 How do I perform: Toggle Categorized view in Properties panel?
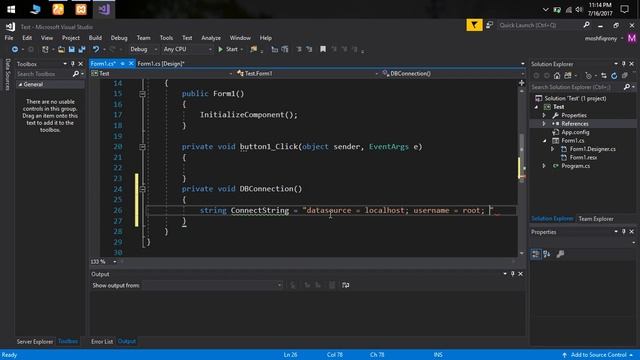(536, 254)
